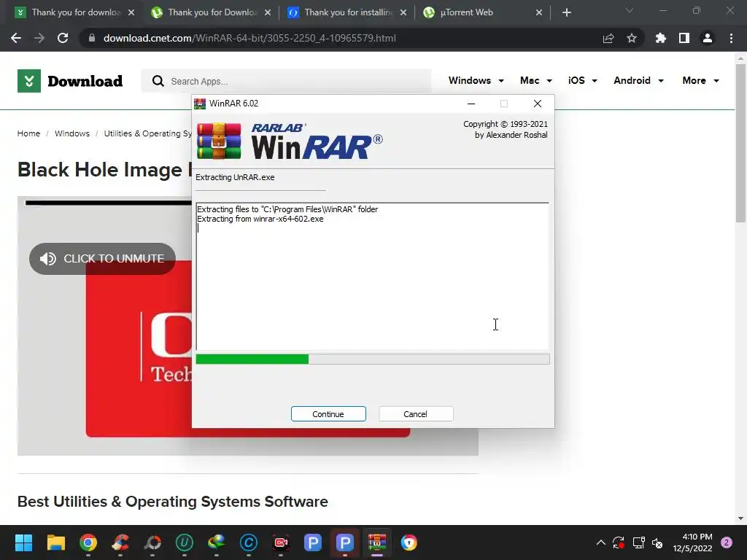Expand the Mac menu dropdown
Screen dimensions: 747x560
[536, 80]
